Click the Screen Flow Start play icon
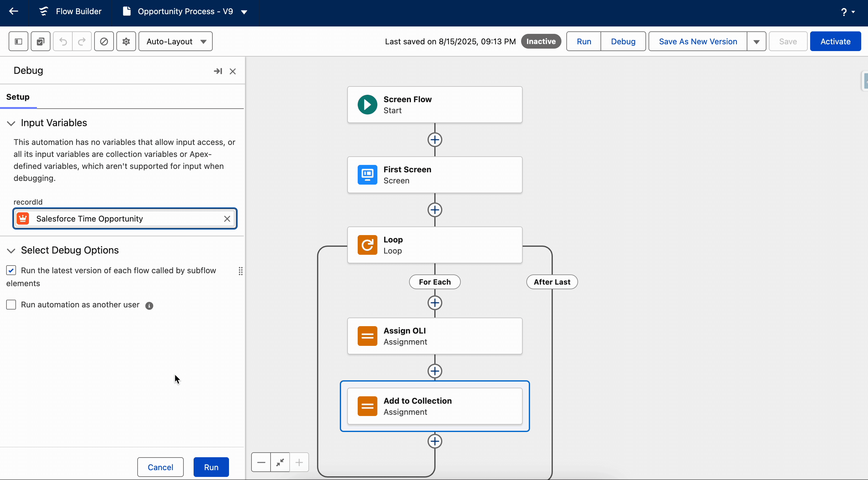This screenshot has height=480, width=868. tap(367, 105)
